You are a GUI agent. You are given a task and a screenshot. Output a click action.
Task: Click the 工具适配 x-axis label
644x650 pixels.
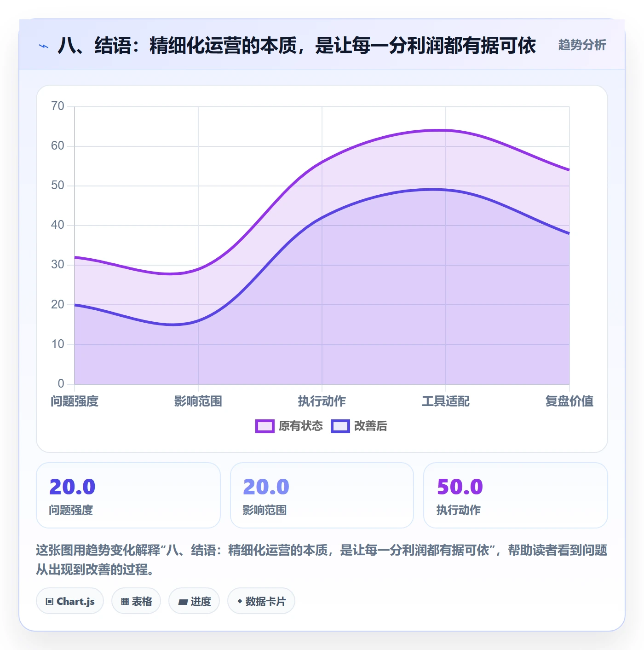click(446, 401)
